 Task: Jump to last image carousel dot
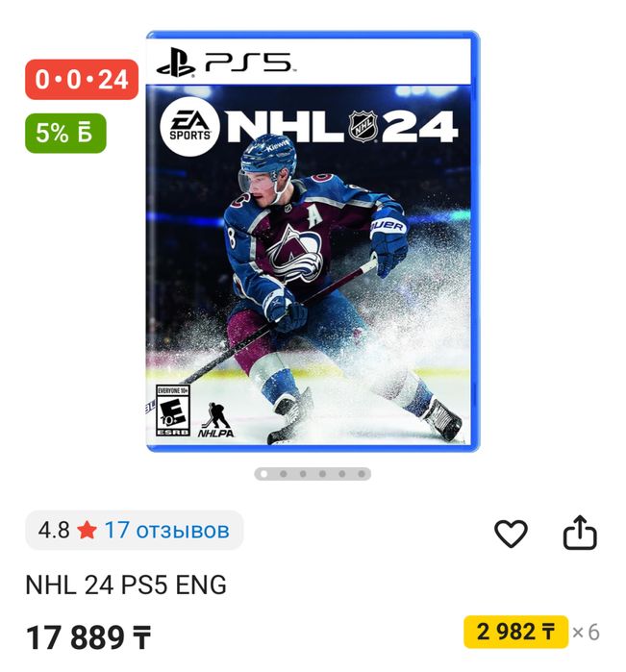point(362,474)
